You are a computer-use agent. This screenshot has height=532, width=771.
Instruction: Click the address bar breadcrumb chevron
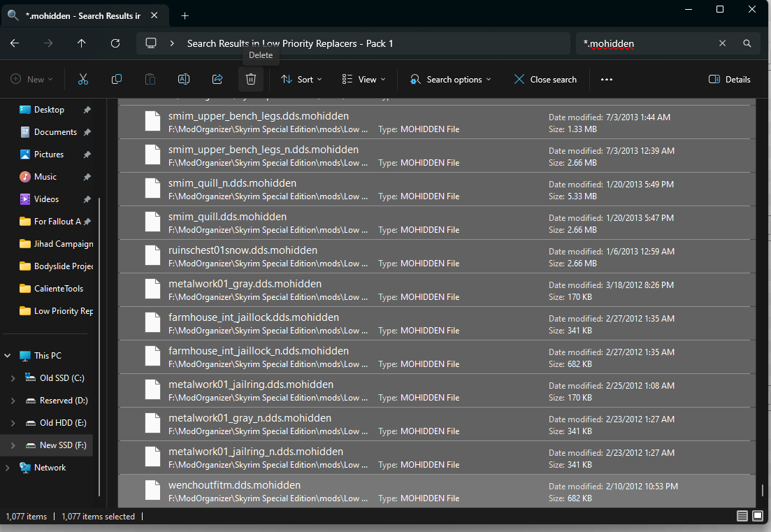coord(172,43)
